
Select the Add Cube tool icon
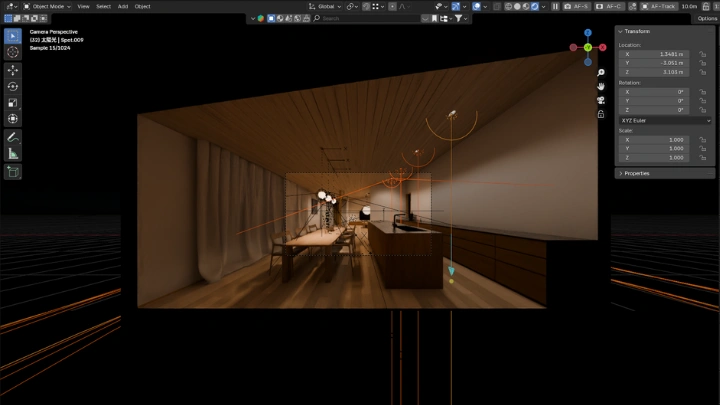point(13,171)
